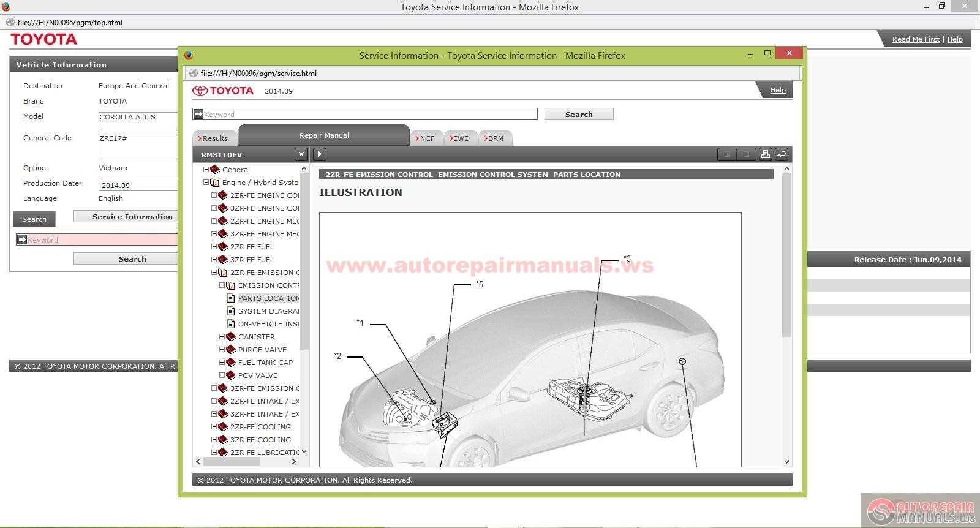The image size is (980, 528).
Task: Click the General Code box showing ZRE17#
Action: click(138, 146)
